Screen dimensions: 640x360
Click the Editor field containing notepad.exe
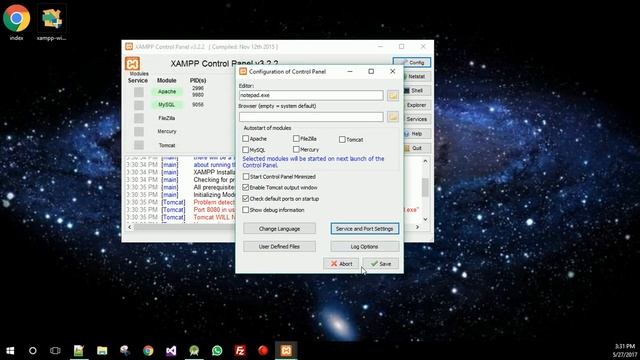(311, 95)
